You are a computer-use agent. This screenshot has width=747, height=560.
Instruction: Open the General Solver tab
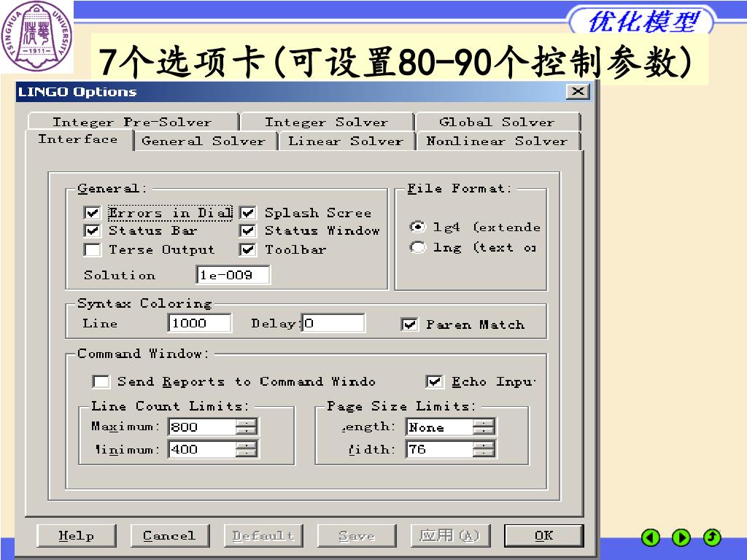coord(204,141)
